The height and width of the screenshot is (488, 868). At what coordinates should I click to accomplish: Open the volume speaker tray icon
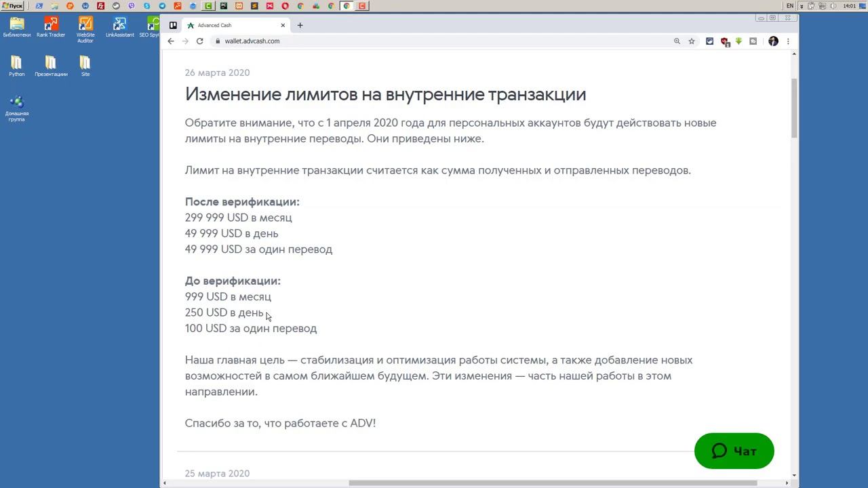pos(833,6)
